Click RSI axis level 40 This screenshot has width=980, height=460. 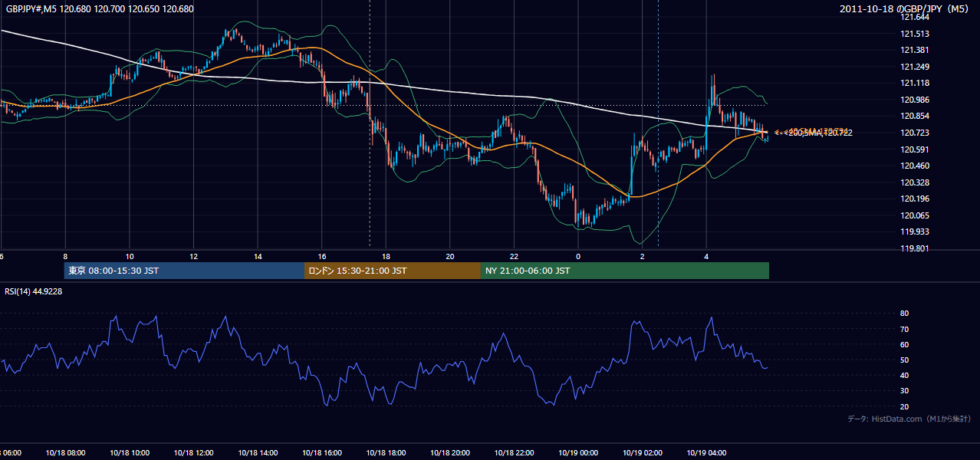[x=904, y=375]
